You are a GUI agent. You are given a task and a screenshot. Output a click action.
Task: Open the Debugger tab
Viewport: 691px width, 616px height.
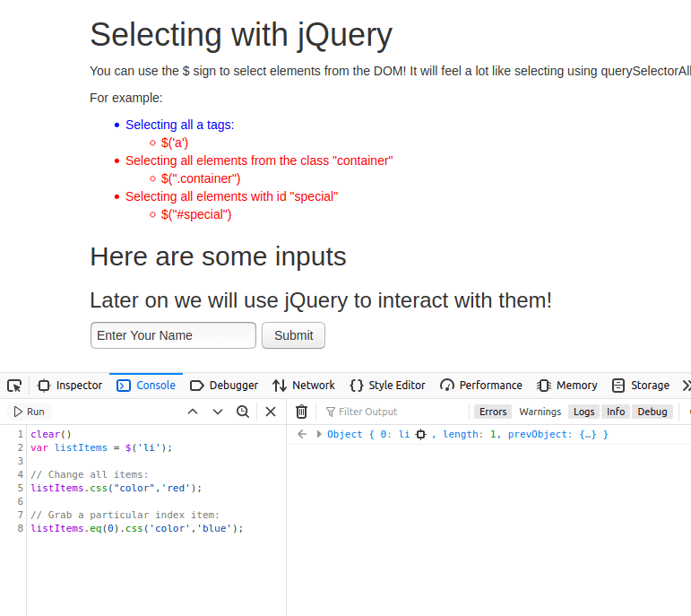tap(224, 386)
